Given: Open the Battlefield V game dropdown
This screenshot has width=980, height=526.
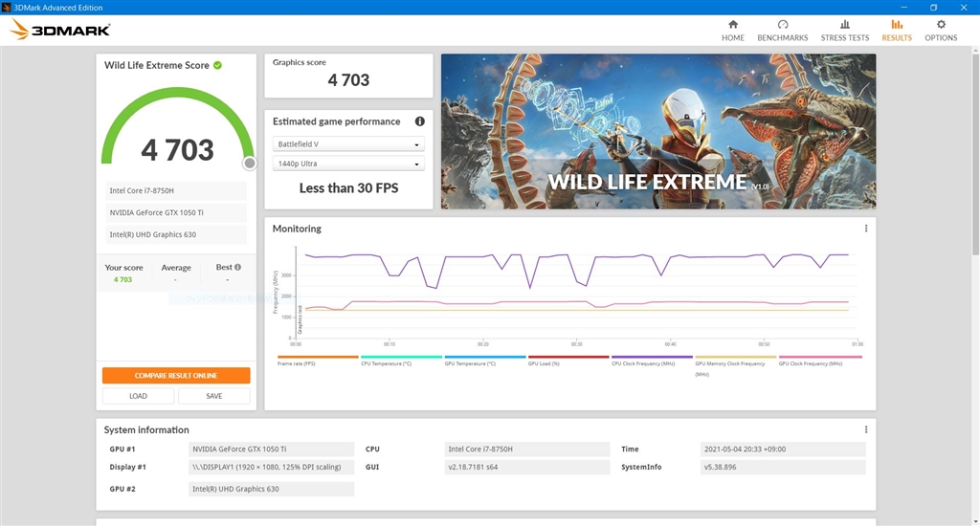Looking at the screenshot, I should [348, 144].
